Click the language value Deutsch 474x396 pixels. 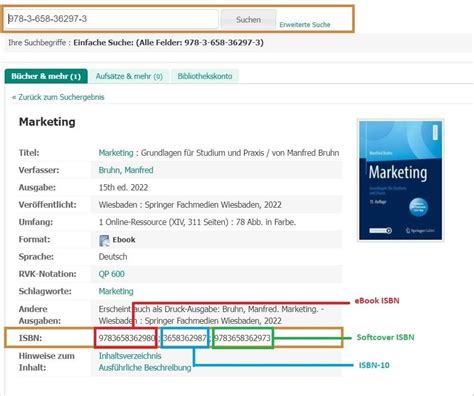[x=113, y=257]
